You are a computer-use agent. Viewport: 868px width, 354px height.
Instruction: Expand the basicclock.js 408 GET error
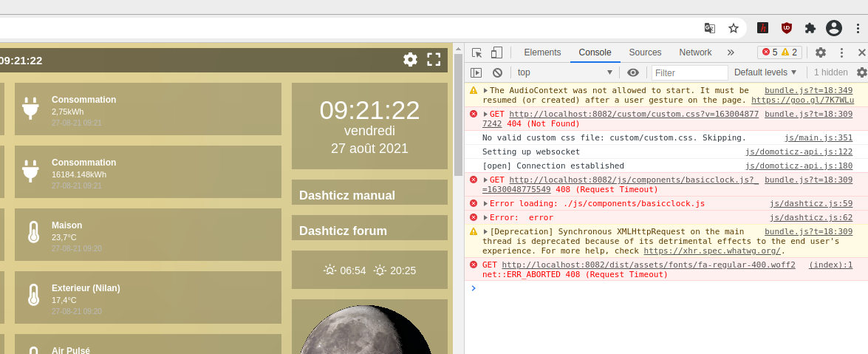[x=486, y=180]
